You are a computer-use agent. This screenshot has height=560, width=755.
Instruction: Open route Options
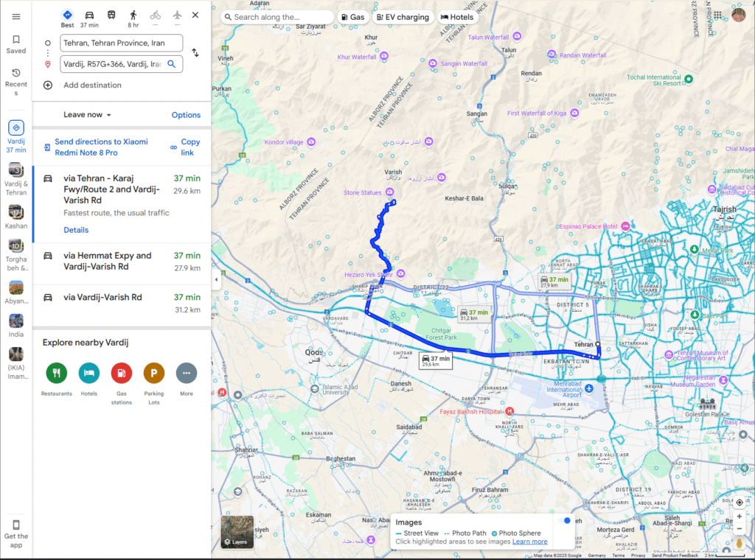[x=186, y=115]
